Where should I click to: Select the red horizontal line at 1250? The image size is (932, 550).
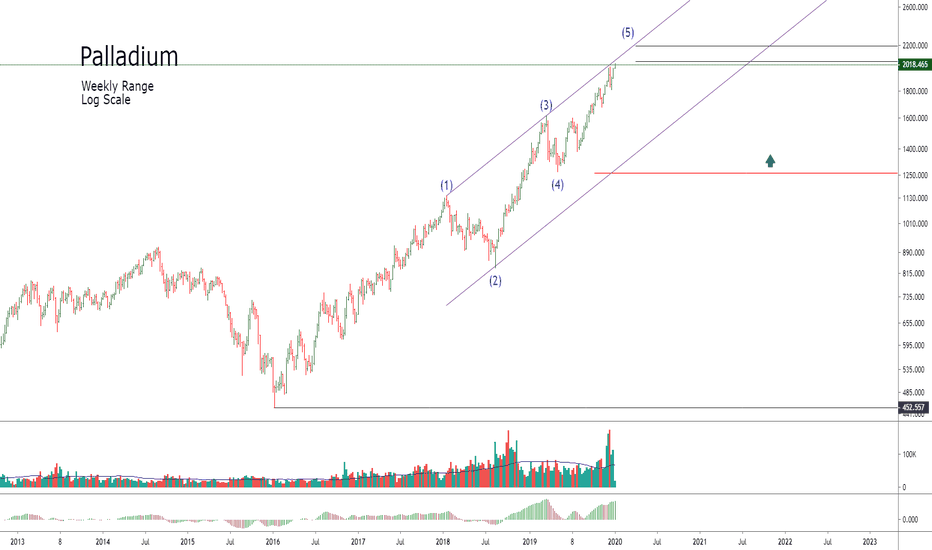point(745,173)
